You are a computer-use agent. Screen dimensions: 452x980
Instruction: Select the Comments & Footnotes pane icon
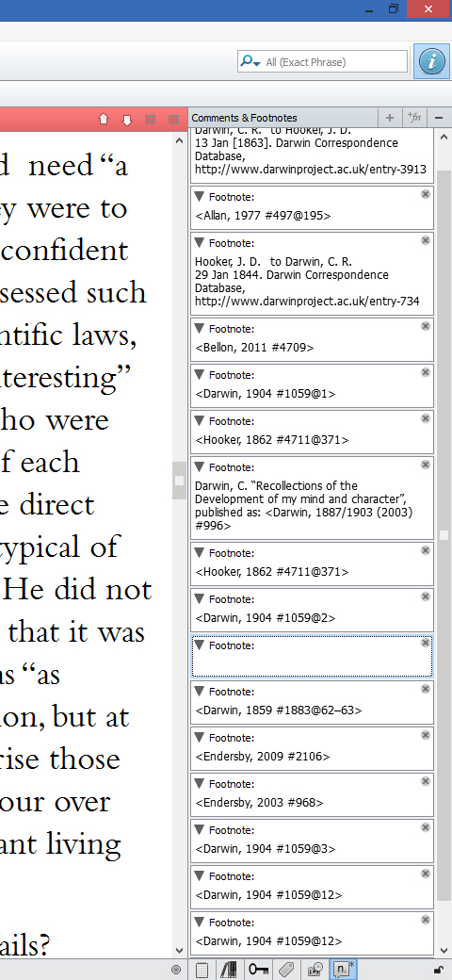coord(343,970)
